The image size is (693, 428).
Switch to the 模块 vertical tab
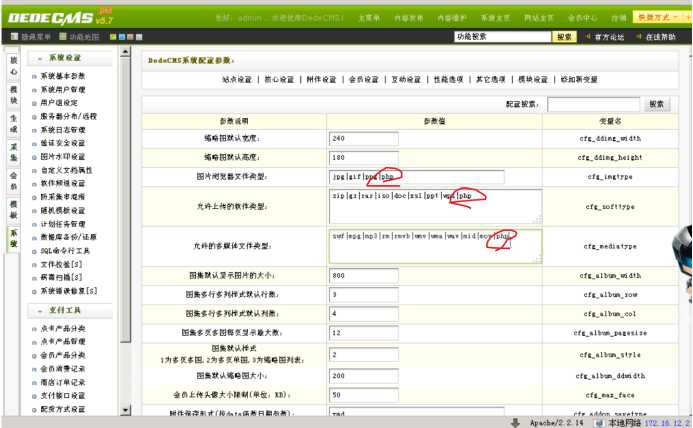(x=14, y=95)
